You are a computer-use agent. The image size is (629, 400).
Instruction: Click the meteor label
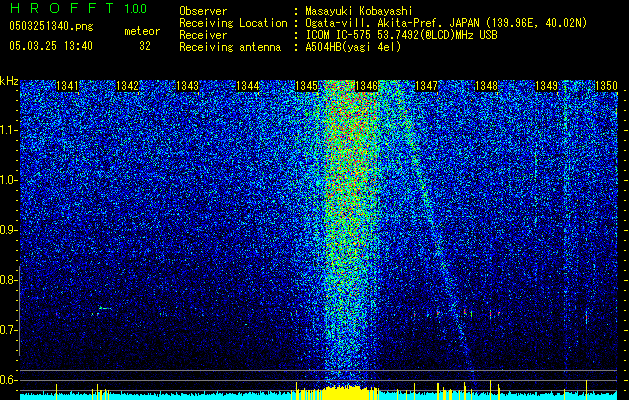(x=142, y=31)
